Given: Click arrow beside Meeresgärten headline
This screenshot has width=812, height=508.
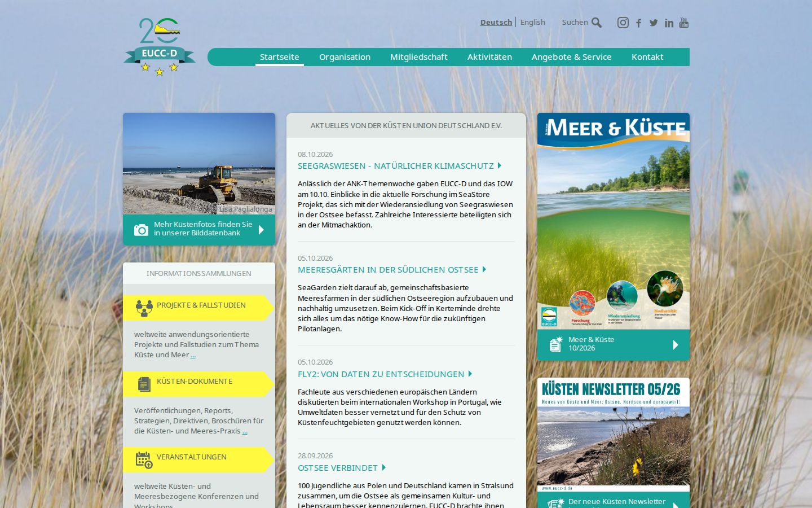Looking at the screenshot, I should (x=484, y=269).
